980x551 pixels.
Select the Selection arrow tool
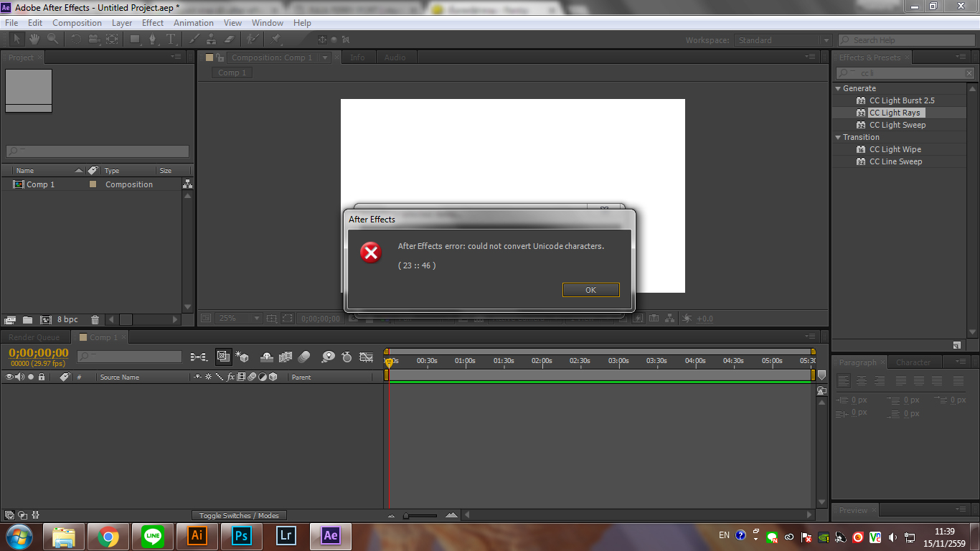tap(17, 39)
